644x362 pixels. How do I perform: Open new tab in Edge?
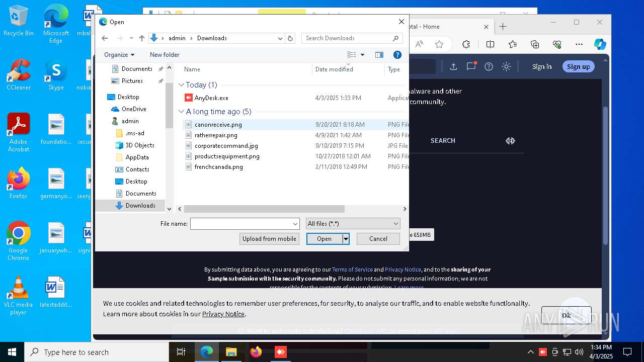[x=503, y=27]
